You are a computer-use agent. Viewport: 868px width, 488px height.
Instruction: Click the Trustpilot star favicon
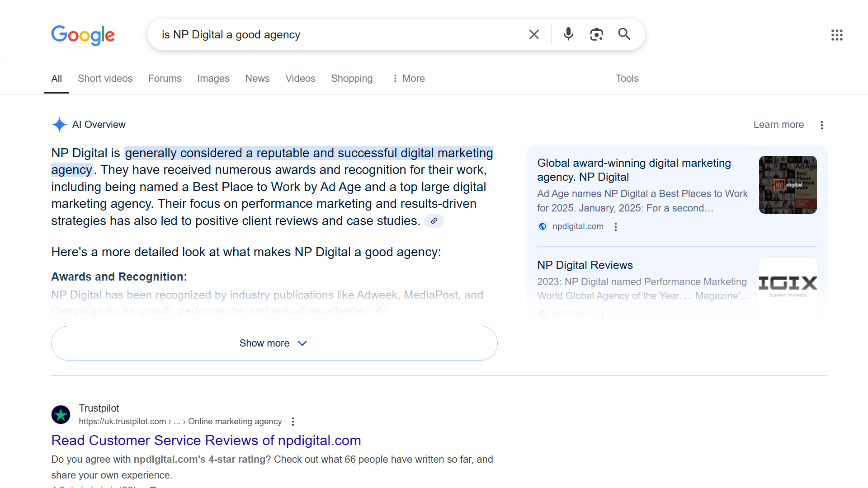61,414
